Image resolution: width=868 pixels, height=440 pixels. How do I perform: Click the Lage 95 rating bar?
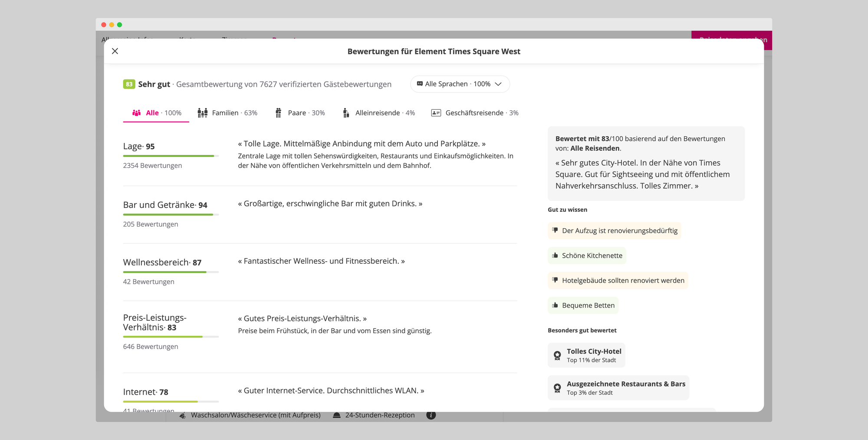coord(171,156)
